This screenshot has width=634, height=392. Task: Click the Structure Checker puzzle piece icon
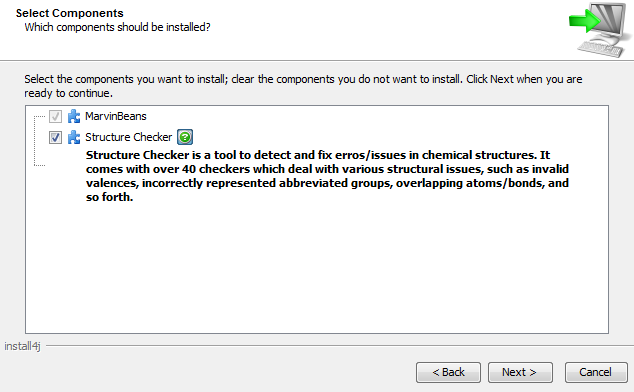click(74, 137)
